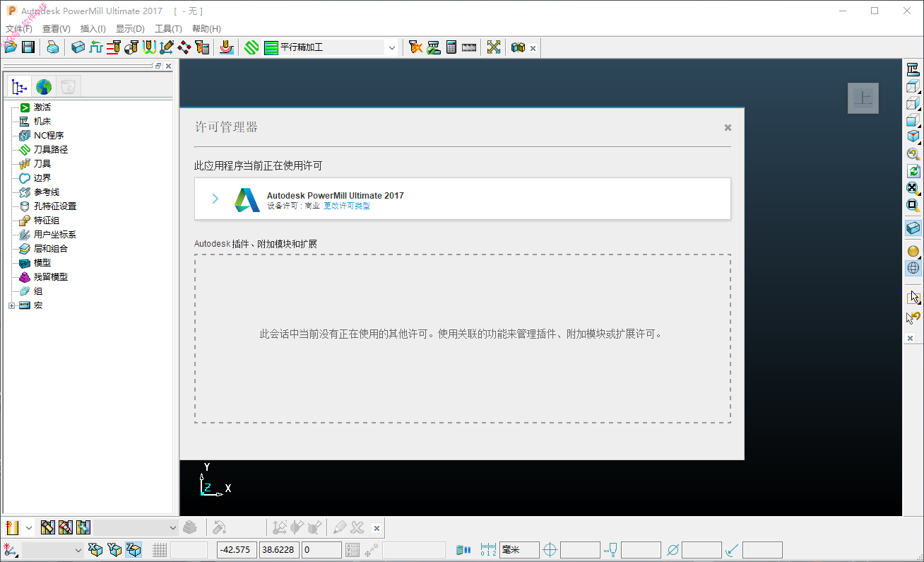
Task: Click the toolpath strategies icon left of 平行精加工
Action: pyautogui.click(x=251, y=47)
